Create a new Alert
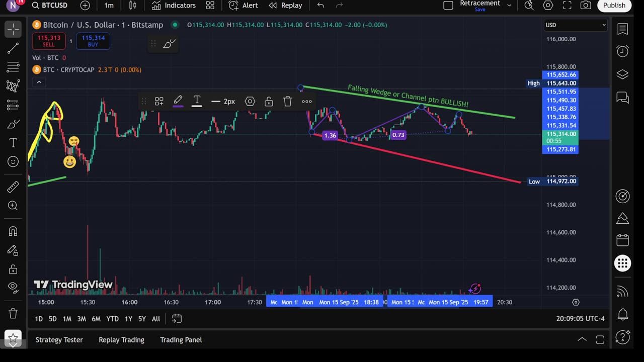The image size is (644, 362). pyautogui.click(x=243, y=6)
